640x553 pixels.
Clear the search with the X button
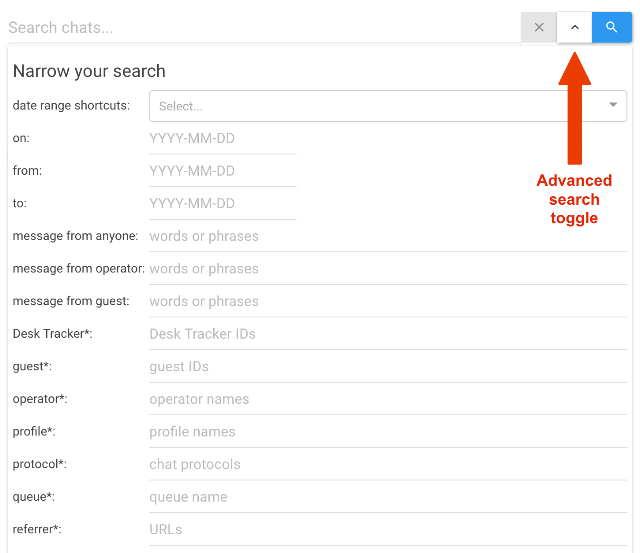(x=539, y=27)
